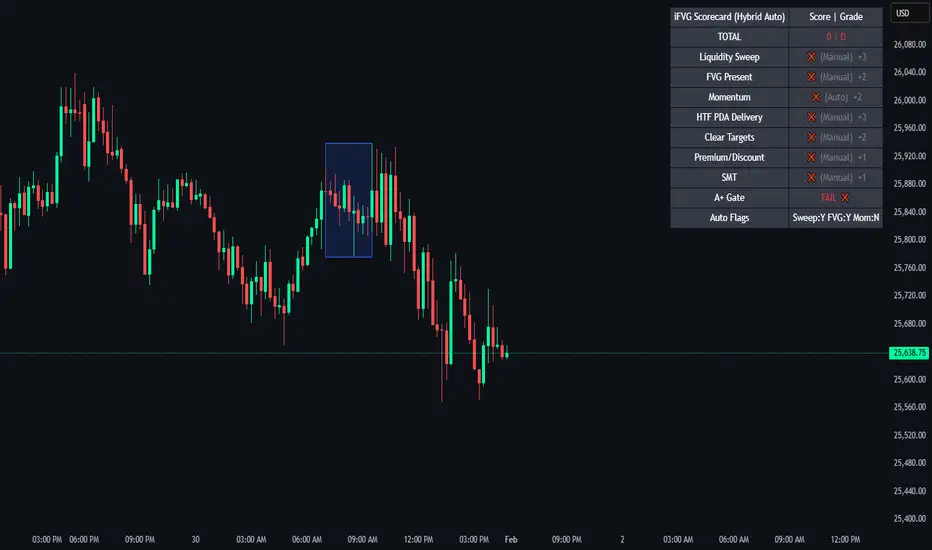Click the 25,920.00 price axis label
Image resolution: width=932 pixels, height=550 pixels.
coord(909,156)
